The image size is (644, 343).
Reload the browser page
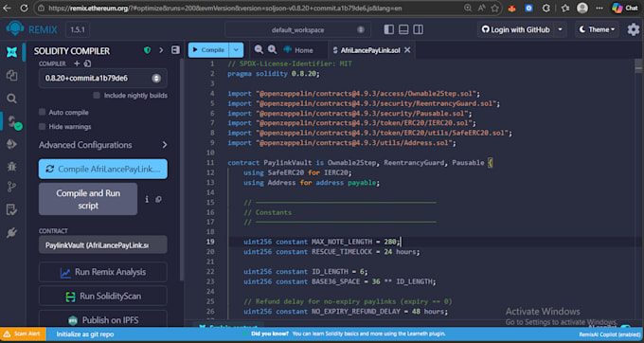(24, 8)
